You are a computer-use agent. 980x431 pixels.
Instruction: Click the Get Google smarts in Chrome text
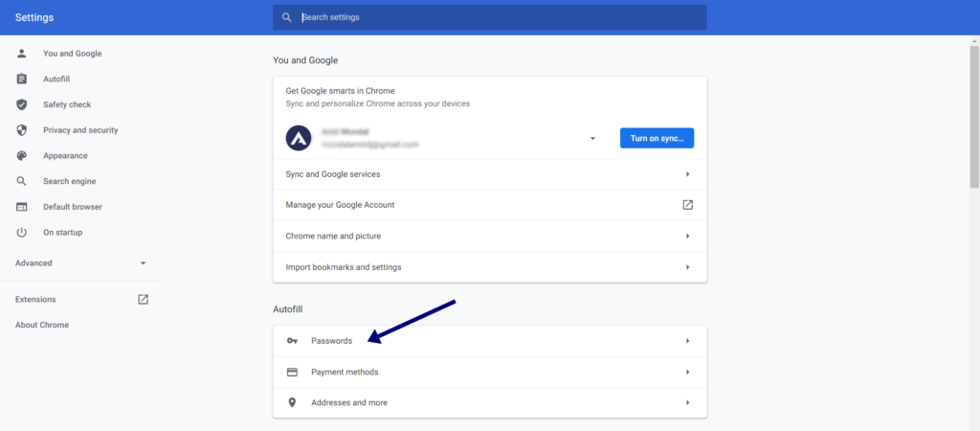pyautogui.click(x=340, y=91)
